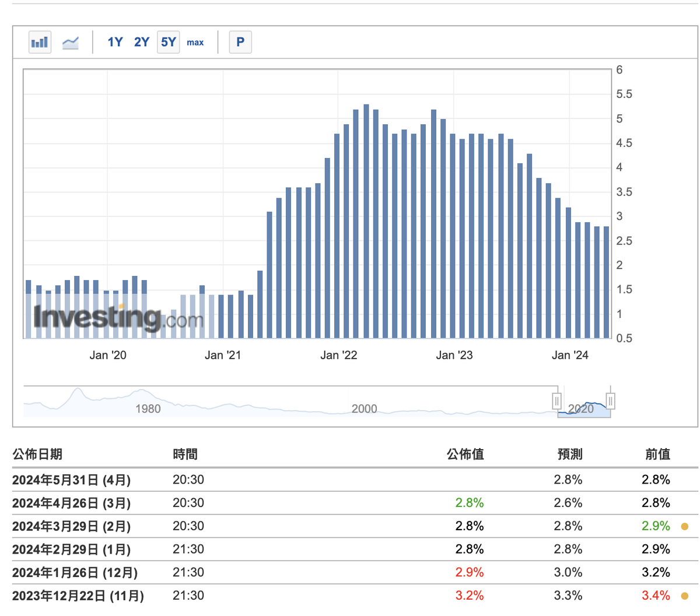
Task: Click the yellow dot beside 2.9% previous value
Action: coord(685,527)
